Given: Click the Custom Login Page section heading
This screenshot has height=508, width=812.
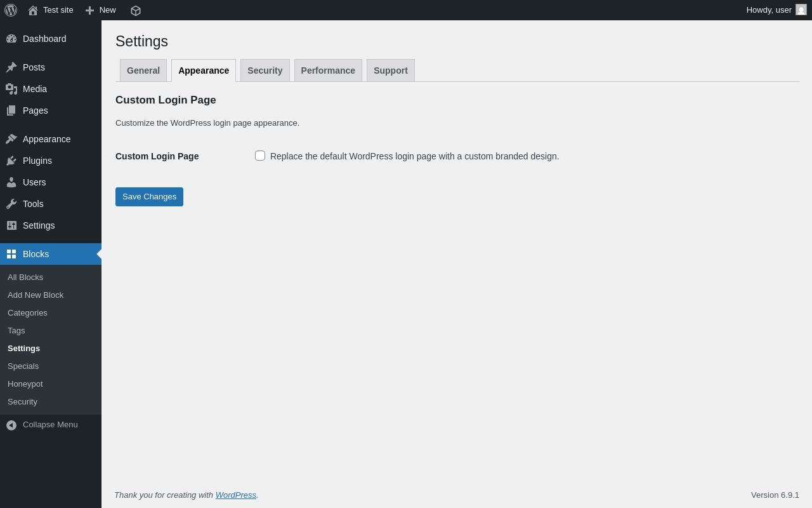Looking at the screenshot, I should [x=166, y=100].
